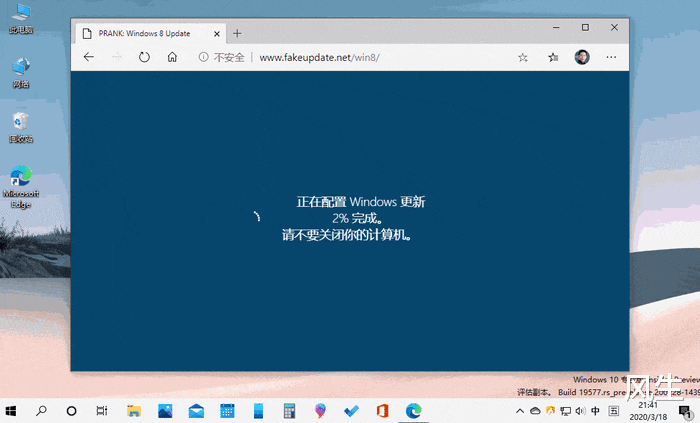The height and width of the screenshot is (423, 700).
Task: Open Task View on taskbar
Action: pyautogui.click(x=102, y=411)
